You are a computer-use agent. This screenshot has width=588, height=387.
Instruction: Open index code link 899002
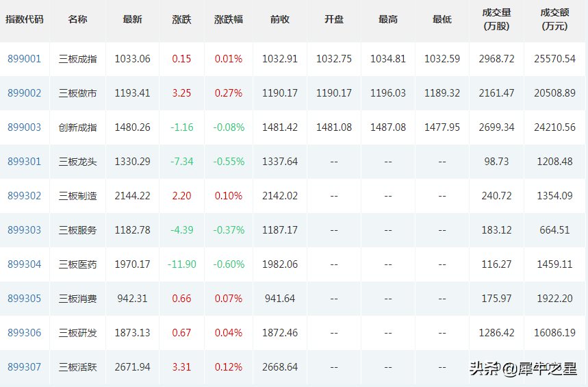coord(25,93)
